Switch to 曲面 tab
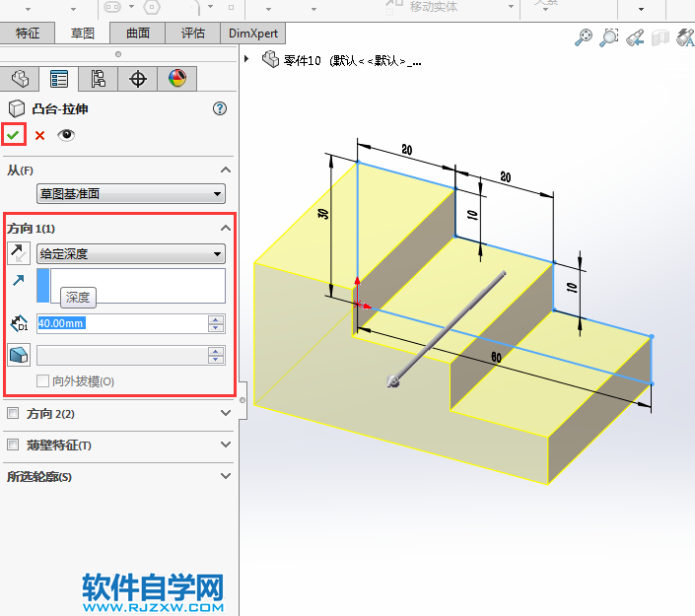695x616 pixels. [x=138, y=34]
